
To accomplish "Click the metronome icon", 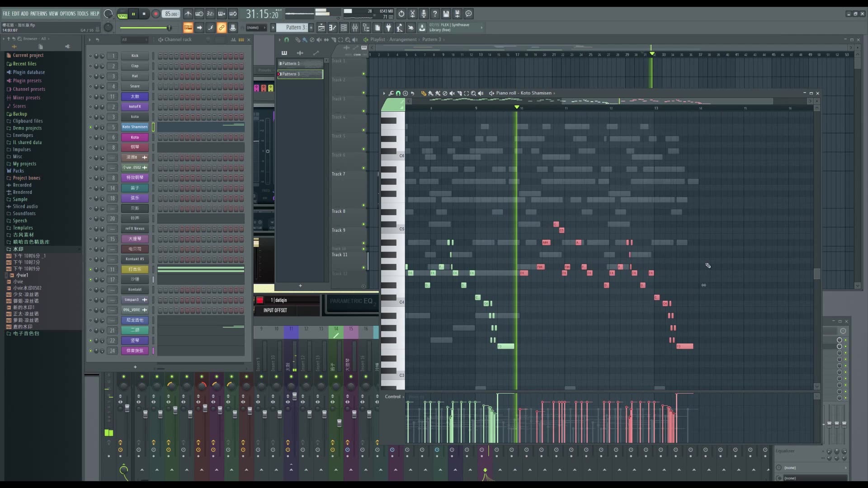I will pos(188,14).
